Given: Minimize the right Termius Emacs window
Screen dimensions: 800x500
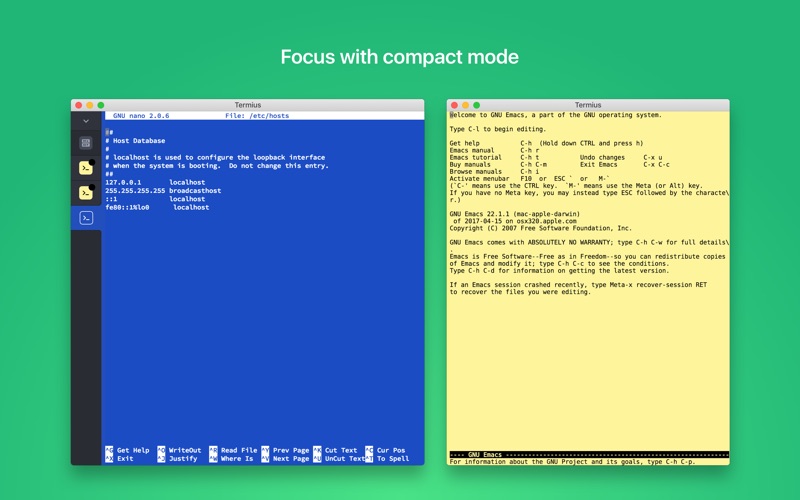Looking at the screenshot, I should point(465,105).
